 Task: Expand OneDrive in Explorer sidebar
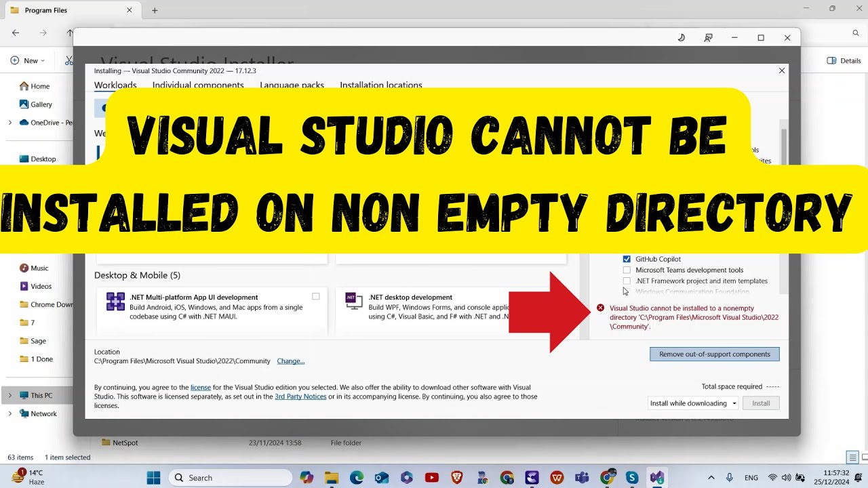tap(9, 123)
